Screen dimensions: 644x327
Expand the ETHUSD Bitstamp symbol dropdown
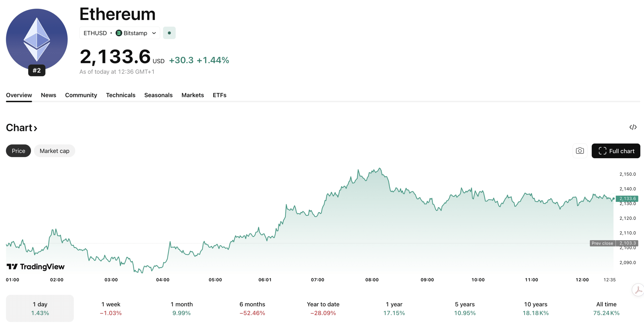pyautogui.click(x=120, y=33)
